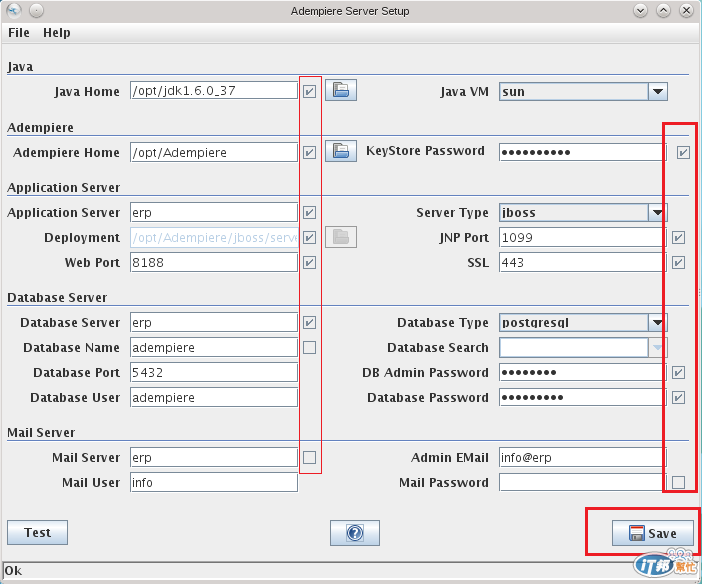Open the Help menu
This screenshot has width=702, height=584.
coord(56,33)
